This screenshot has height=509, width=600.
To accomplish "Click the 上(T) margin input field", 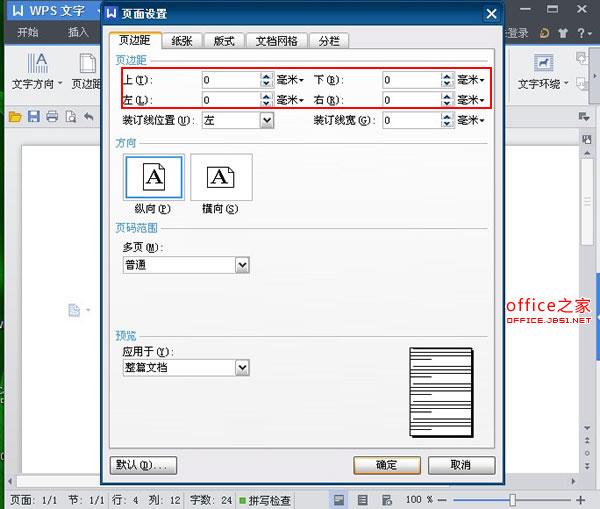I will [231, 80].
